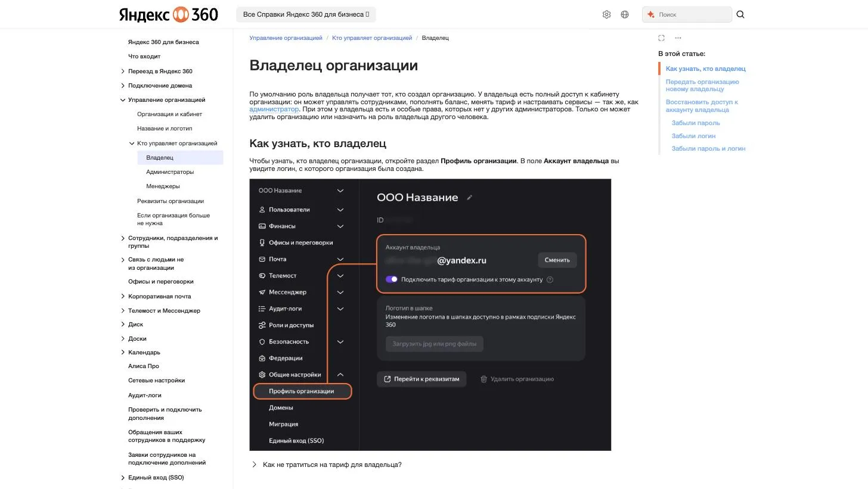
Task: Open Аудит-логи page in left sidebar
Action: [145, 395]
